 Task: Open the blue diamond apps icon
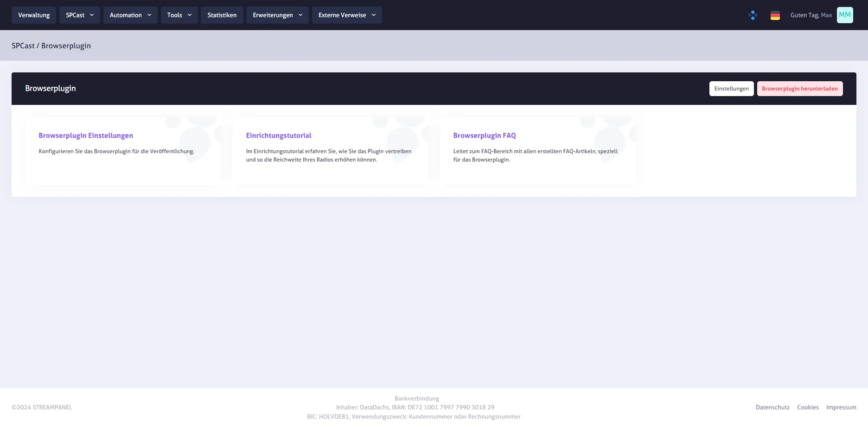click(753, 15)
